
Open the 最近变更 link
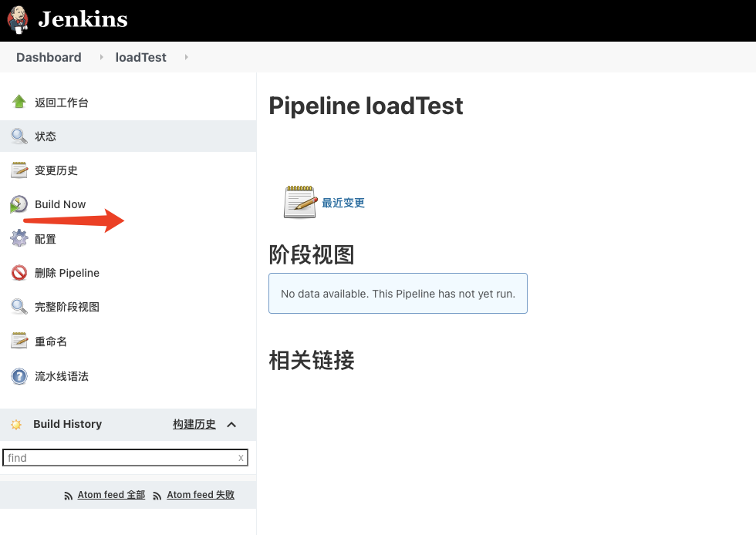[x=343, y=203]
